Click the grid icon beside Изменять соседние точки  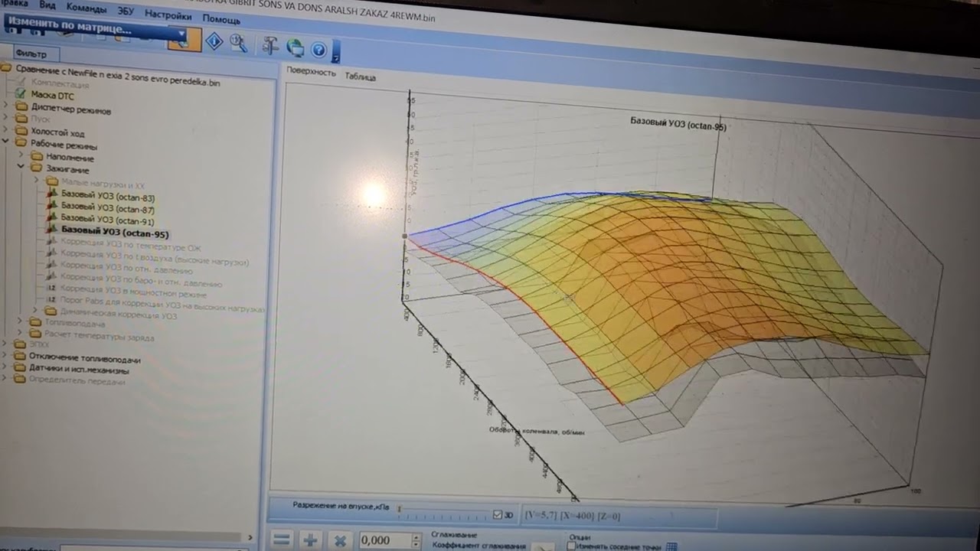coord(672,546)
